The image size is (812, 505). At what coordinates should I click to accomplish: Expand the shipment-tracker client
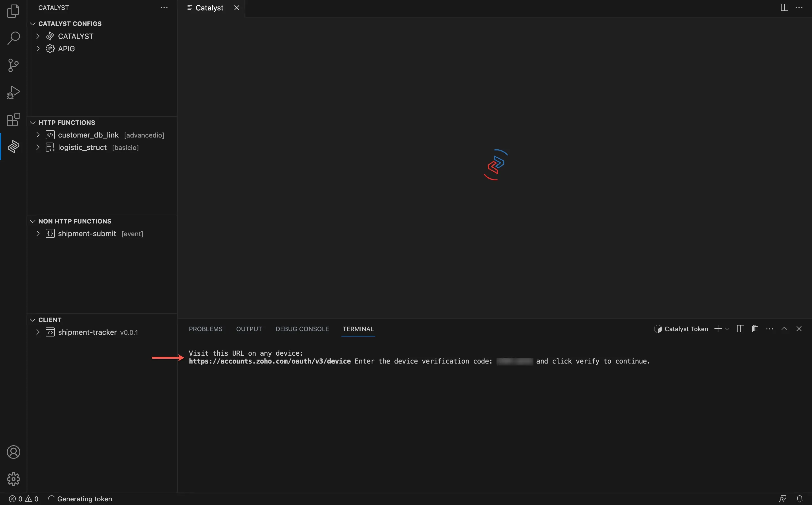pyautogui.click(x=38, y=332)
